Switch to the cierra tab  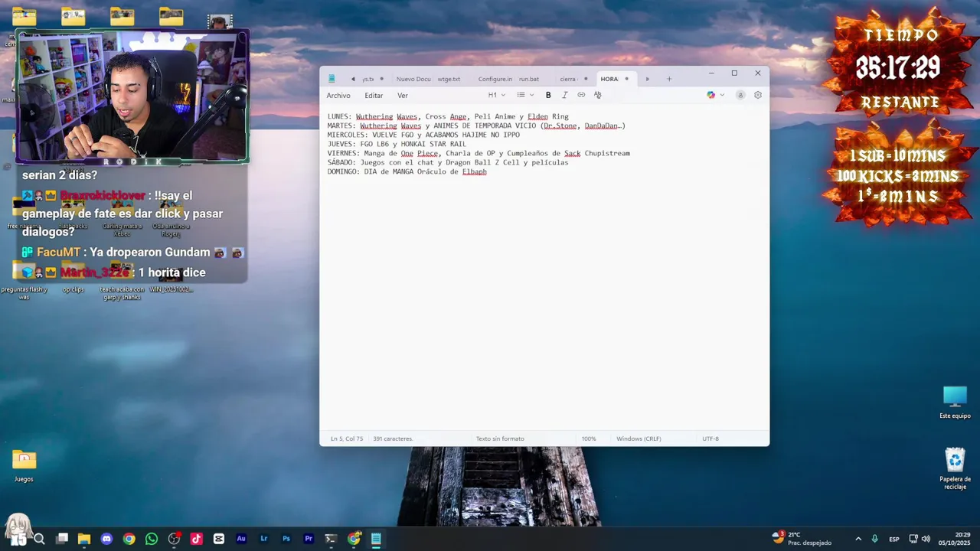coord(568,79)
